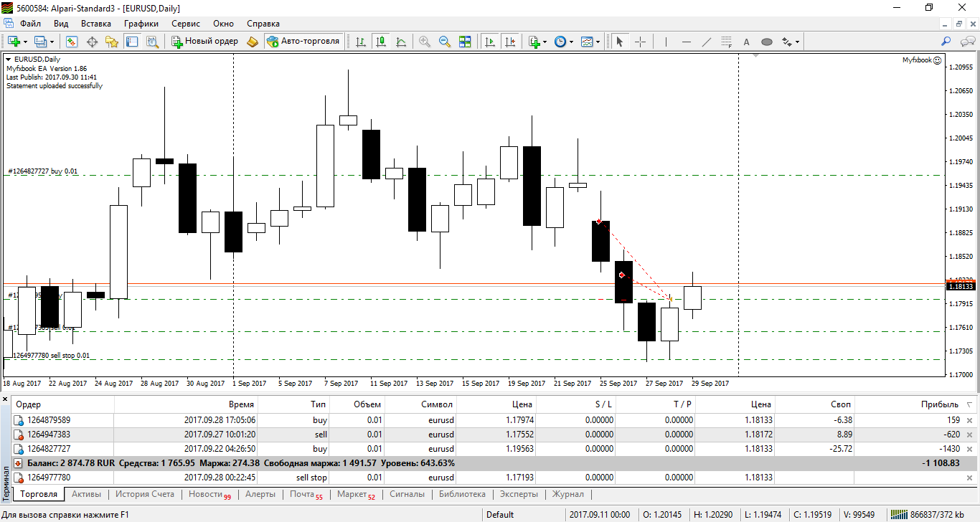Select the Fibonacci retracement tool
This screenshot has height=522, width=980.
point(727,42)
